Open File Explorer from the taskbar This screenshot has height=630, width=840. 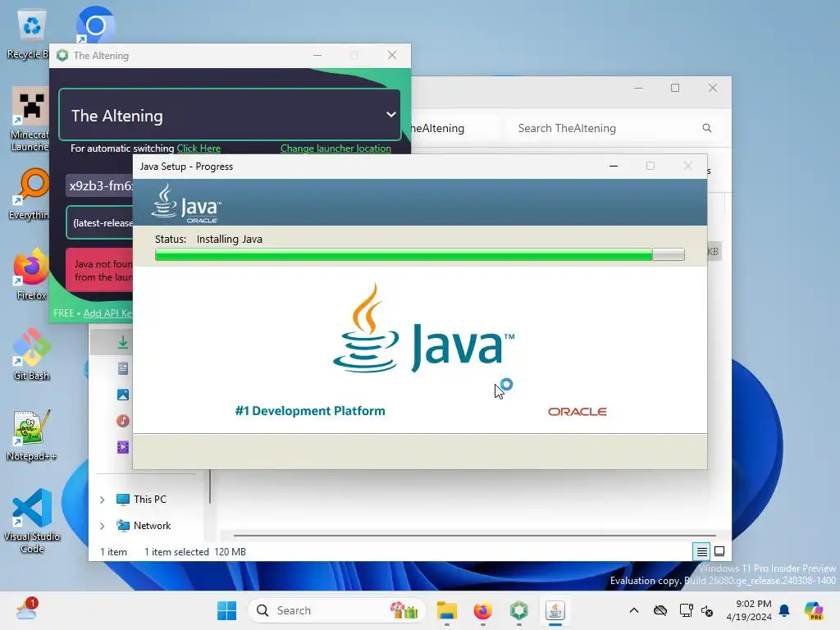[x=446, y=610]
